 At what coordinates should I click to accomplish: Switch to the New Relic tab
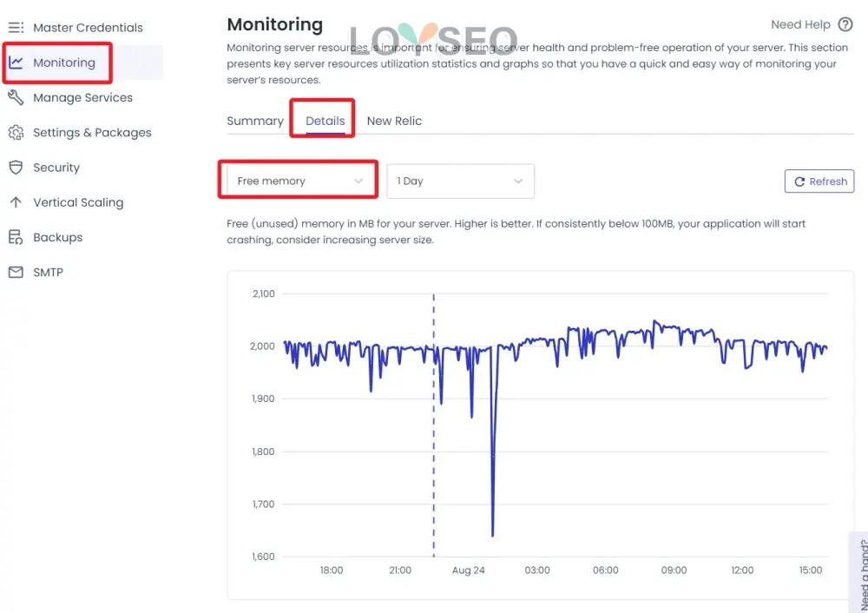click(x=394, y=121)
